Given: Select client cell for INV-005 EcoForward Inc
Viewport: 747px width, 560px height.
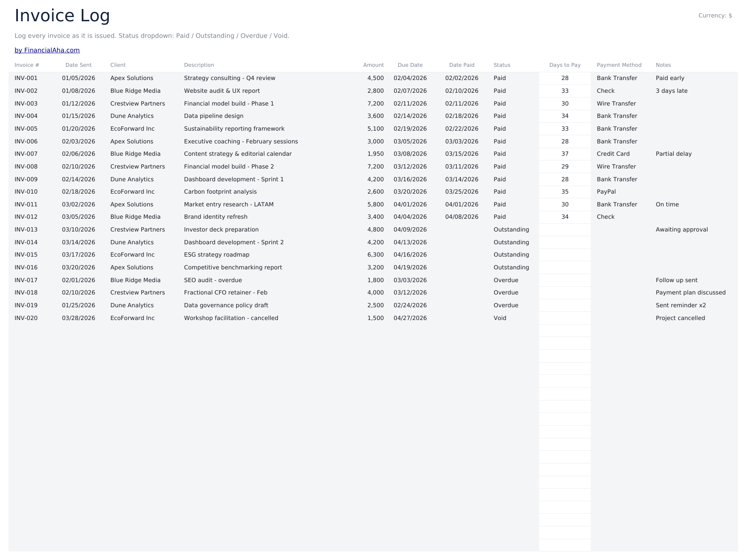Looking at the screenshot, I should click(132, 129).
